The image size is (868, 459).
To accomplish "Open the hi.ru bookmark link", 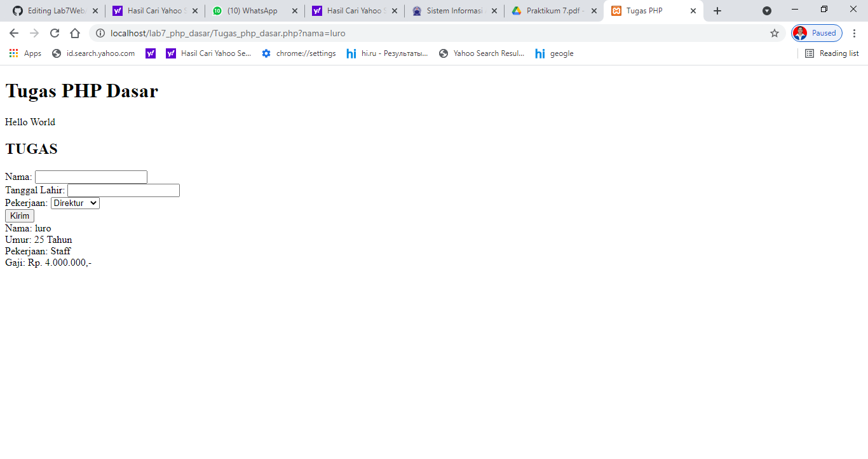I will (x=386, y=53).
